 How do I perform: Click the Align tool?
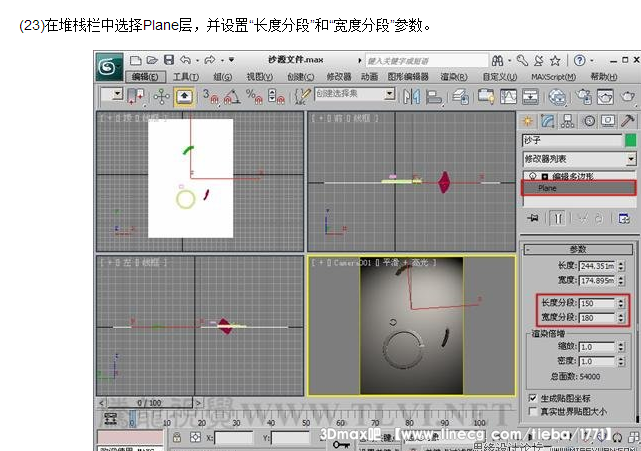coord(434,97)
